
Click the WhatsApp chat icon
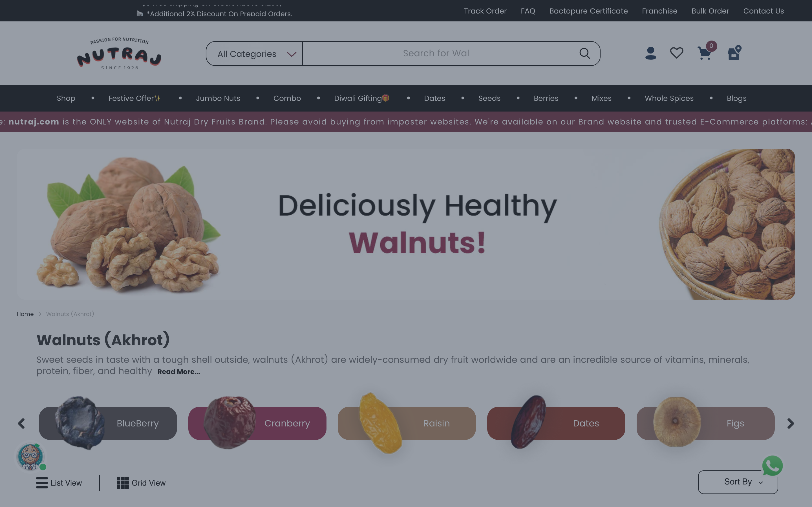pos(773,466)
